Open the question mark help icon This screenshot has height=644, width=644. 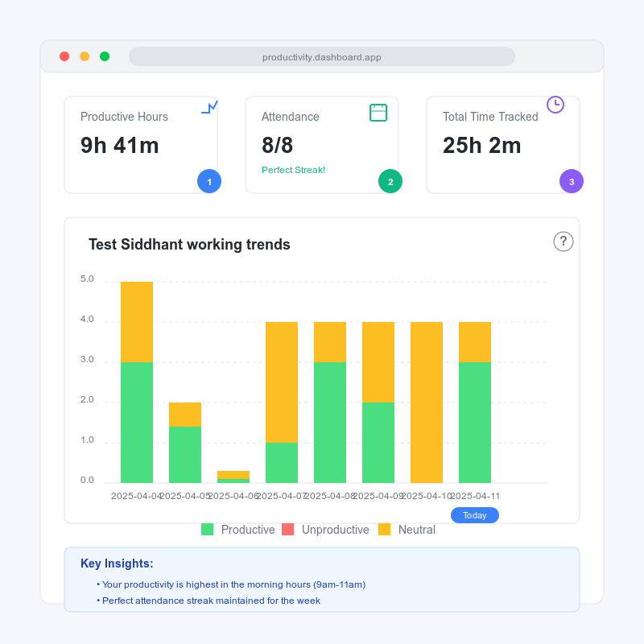coord(563,242)
